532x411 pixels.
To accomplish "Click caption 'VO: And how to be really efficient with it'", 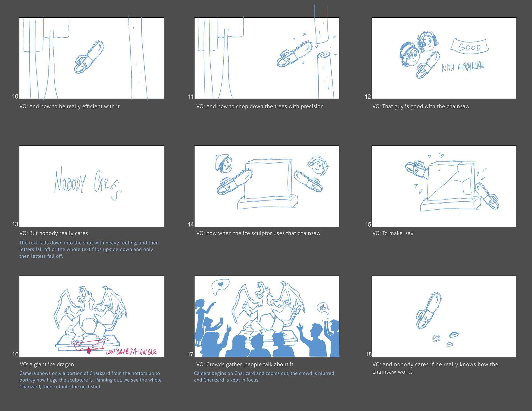I will point(70,106).
